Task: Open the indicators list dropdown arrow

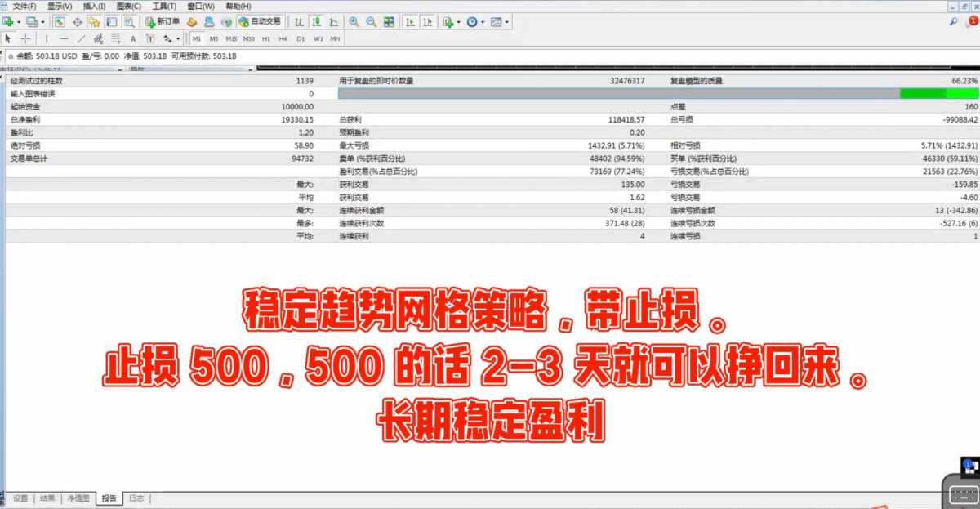Action: (x=459, y=22)
